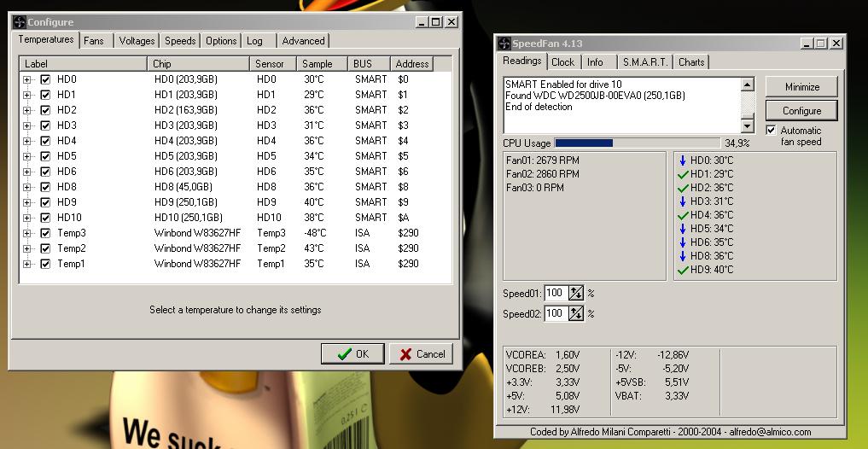
Task: Open the Advanced tab
Action: pos(303,41)
